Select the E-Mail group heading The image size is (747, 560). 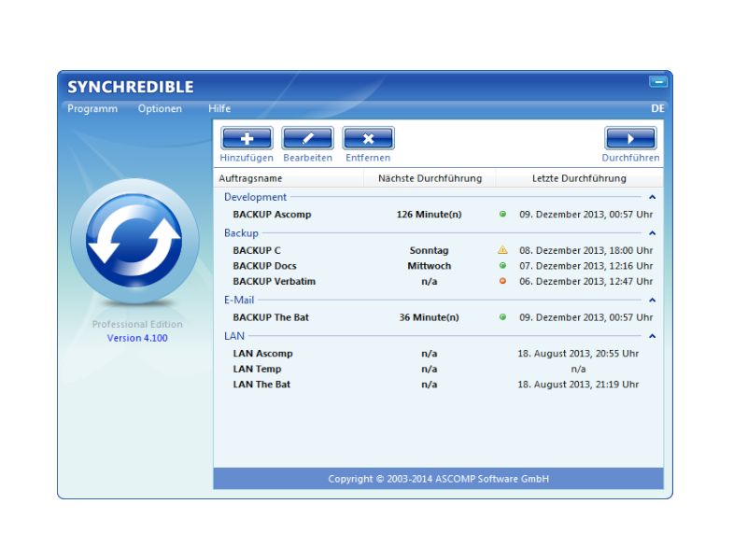click(x=239, y=300)
